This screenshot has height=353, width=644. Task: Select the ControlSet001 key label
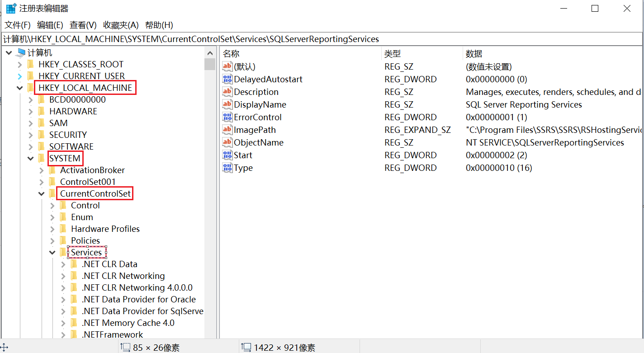click(x=88, y=182)
